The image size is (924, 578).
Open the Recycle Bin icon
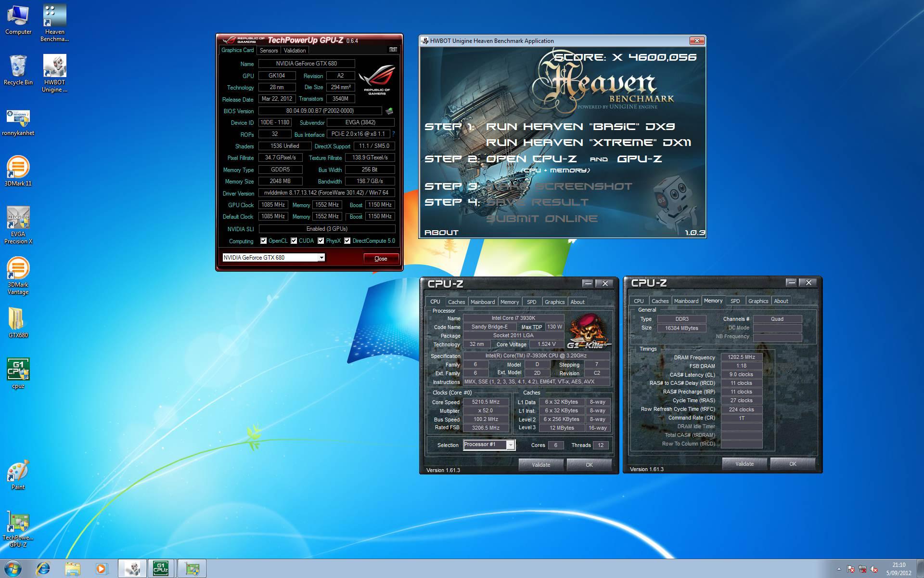tap(18, 70)
